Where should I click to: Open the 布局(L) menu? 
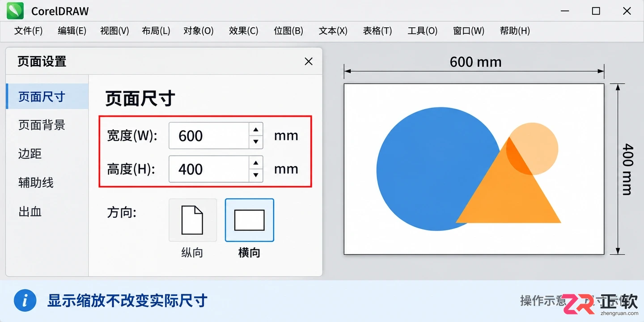pyautogui.click(x=156, y=31)
